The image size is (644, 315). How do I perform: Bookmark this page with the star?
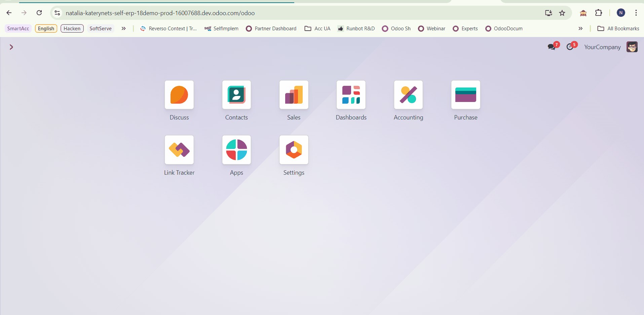pos(562,13)
